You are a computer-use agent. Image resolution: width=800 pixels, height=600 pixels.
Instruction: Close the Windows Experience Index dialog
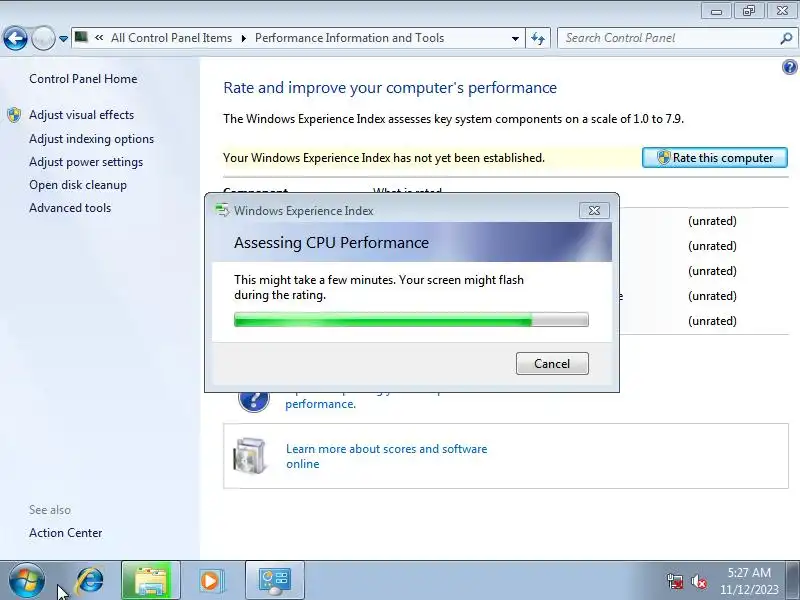click(594, 211)
